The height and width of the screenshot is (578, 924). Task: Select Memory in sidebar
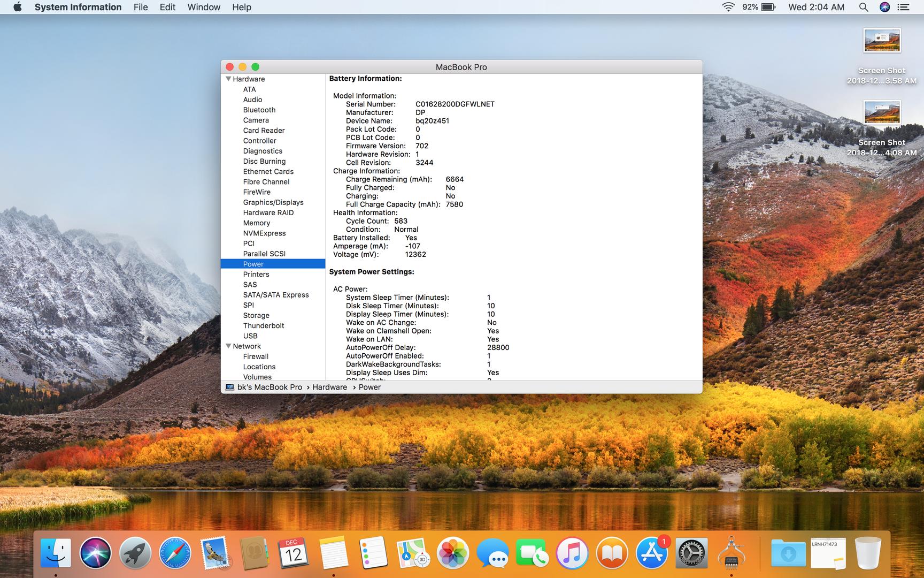pos(256,223)
